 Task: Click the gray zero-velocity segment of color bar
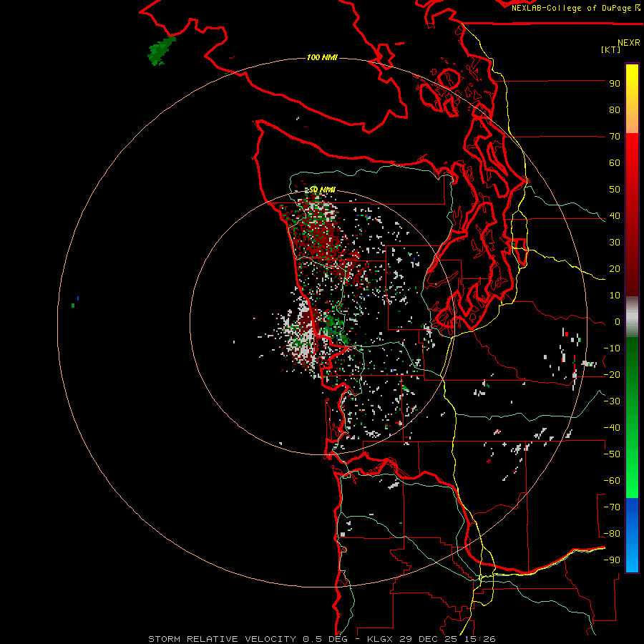(x=632, y=318)
